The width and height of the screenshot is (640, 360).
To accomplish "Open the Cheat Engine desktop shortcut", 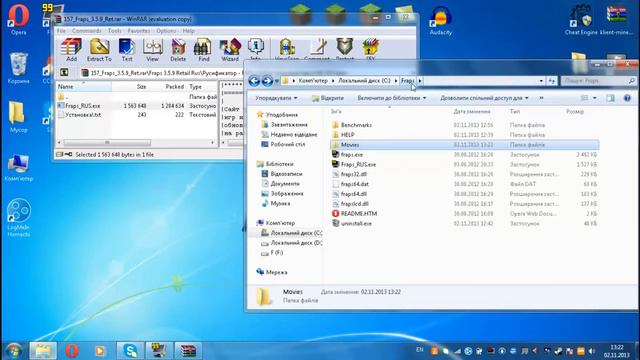I will click(581, 20).
